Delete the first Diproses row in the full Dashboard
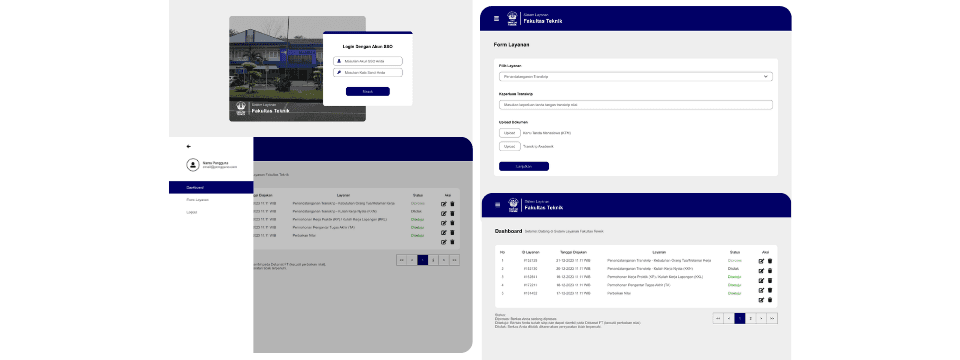This screenshot has width=960, height=360. (x=770, y=261)
